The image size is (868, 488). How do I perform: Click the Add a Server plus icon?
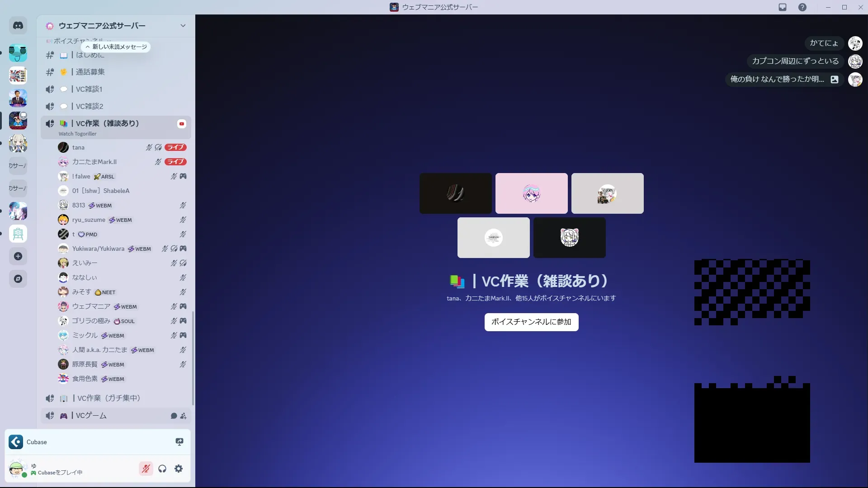[18, 256]
